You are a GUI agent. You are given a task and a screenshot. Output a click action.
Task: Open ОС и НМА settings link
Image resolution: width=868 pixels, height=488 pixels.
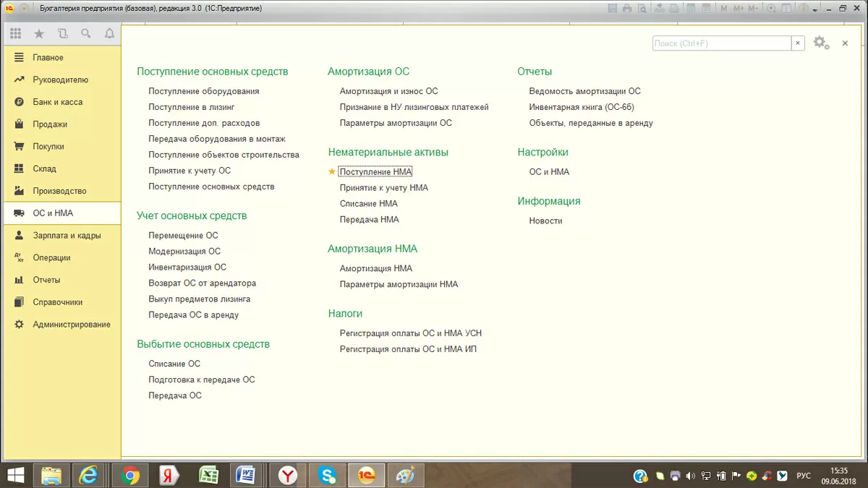[549, 172]
